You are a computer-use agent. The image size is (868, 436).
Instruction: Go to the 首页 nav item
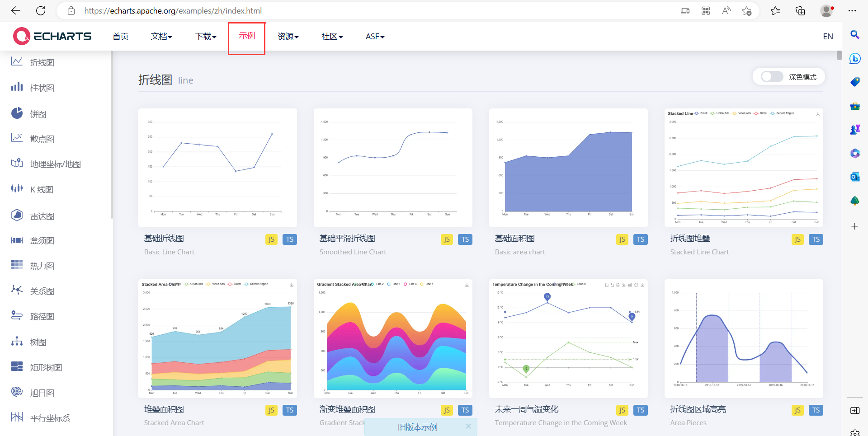pos(121,37)
